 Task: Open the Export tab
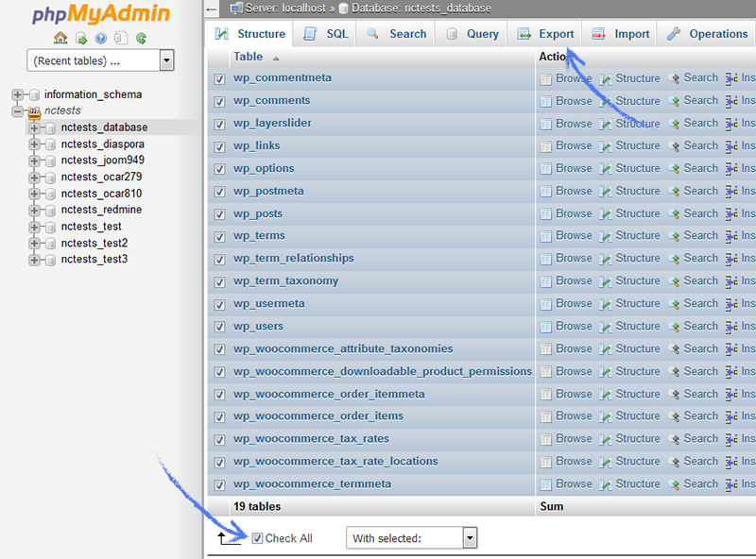(x=545, y=34)
